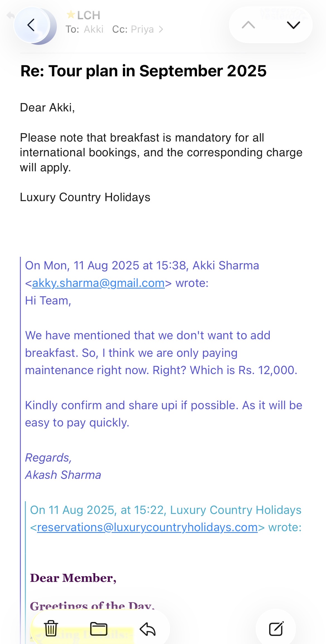Image resolution: width=326 pixels, height=644 pixels.
Task: Tap the Cc recipient Priya
Action: [142, 29]
